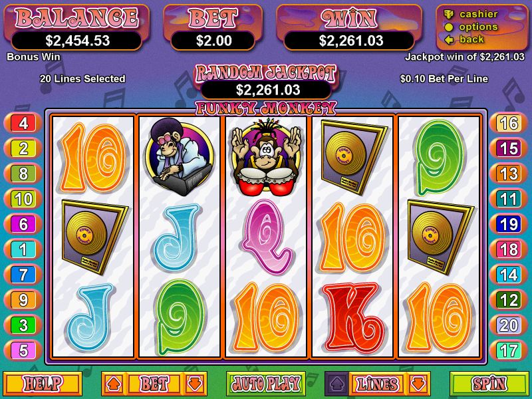Start Auto Play
The width and height of the screenshot is (532, 399).
[266, 384]
